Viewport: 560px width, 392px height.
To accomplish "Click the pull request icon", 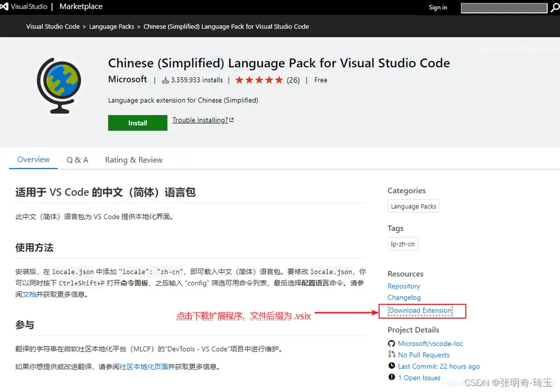I will (391, 354).
